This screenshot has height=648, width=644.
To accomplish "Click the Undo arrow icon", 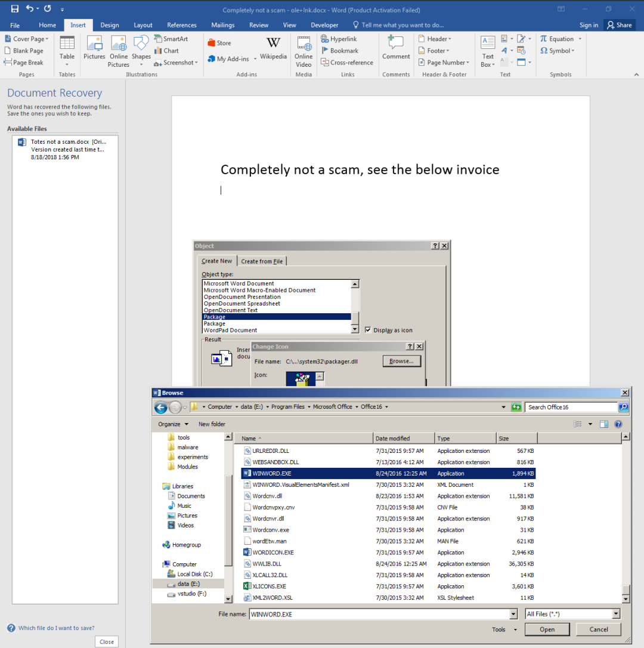I will click(29, 8).
